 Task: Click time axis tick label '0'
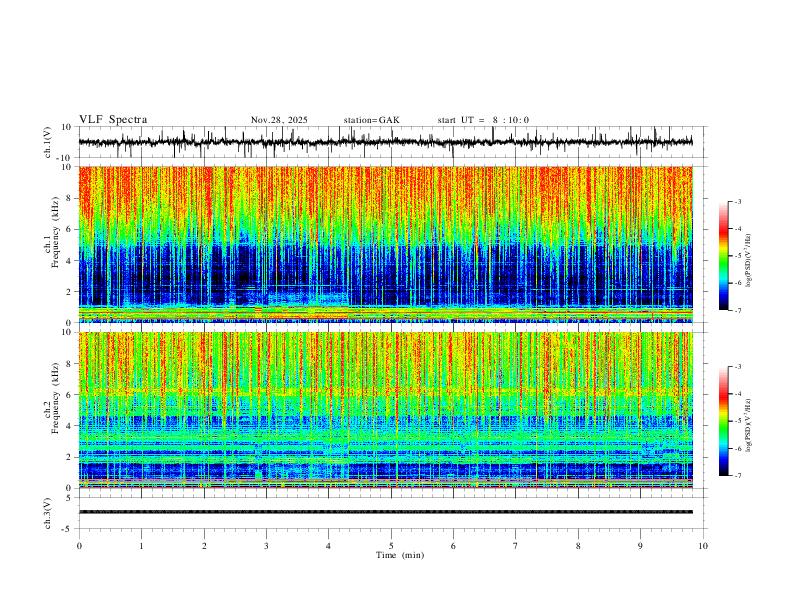coord(79,546)
